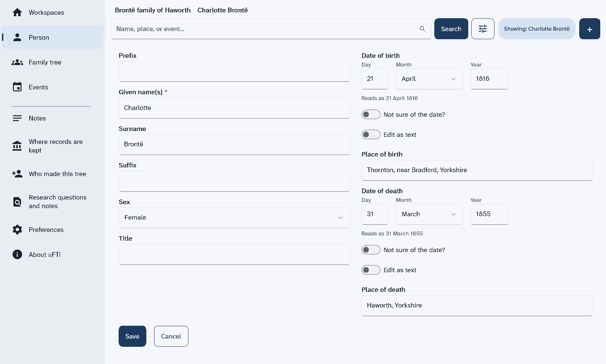
Task: Click the Events calendar icon
Action: 17,87
